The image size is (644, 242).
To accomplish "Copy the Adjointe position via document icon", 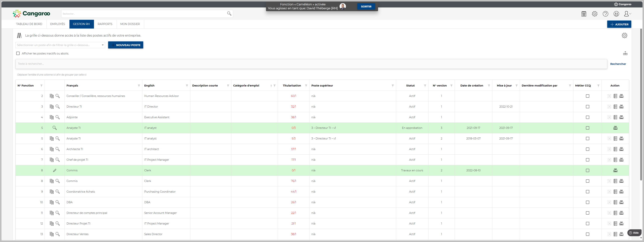I will [52, 117].
